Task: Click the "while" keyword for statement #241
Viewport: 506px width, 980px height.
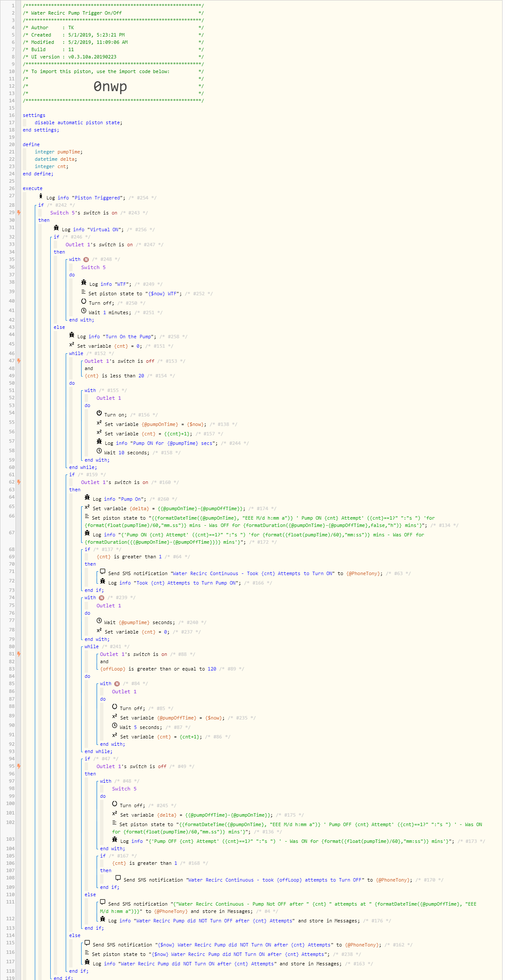Action: point(91,646)
